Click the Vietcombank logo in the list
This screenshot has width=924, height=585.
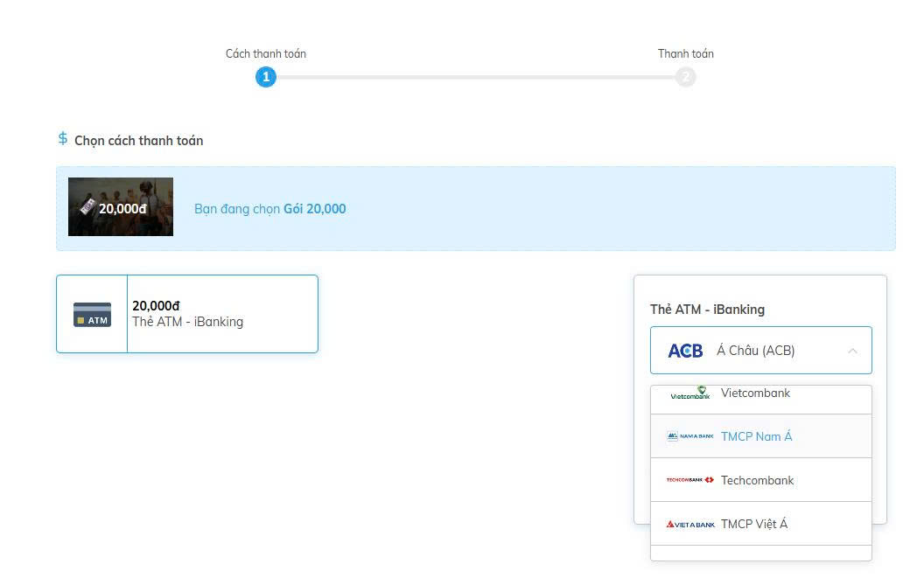689,394
